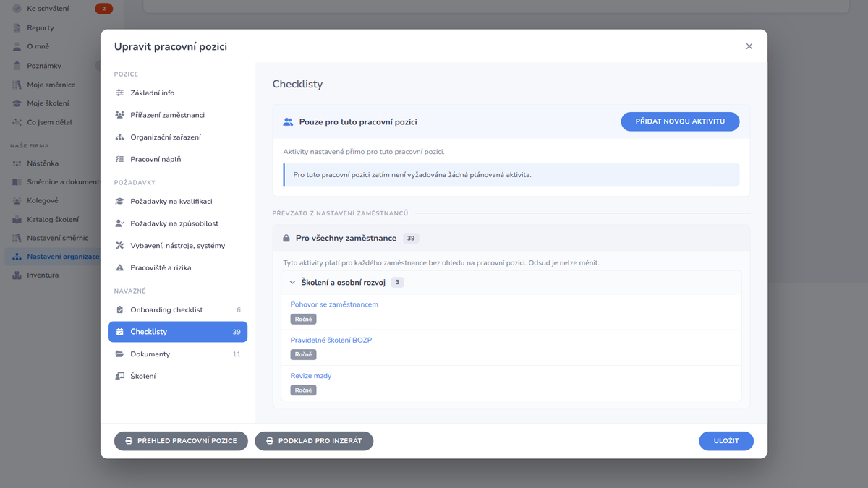Screen dimensions: 868x488
Task: Open Školení section in dialog sidebar
Action: point(178,376)
